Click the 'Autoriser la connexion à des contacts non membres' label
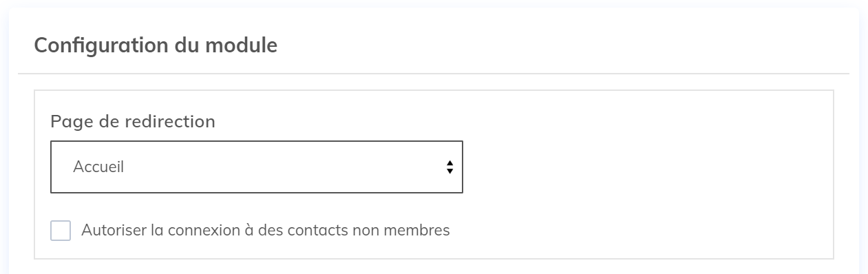 [266, 230]
